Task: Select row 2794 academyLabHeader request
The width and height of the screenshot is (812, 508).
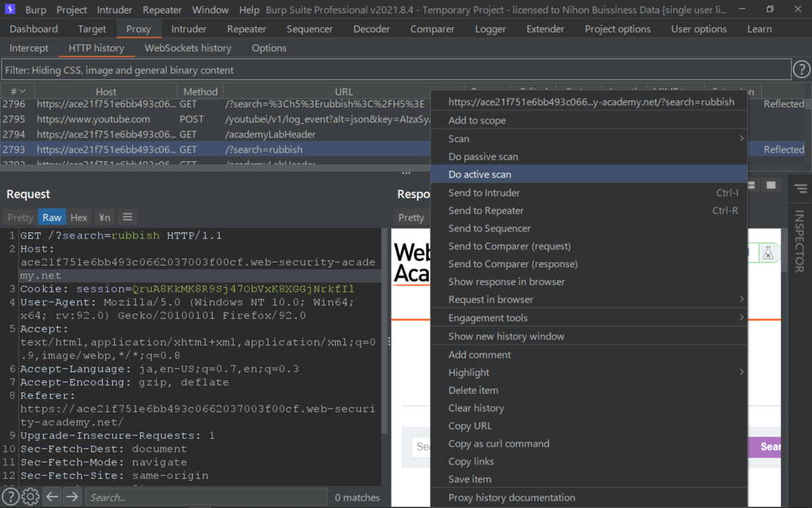Action: pos(215,134)
